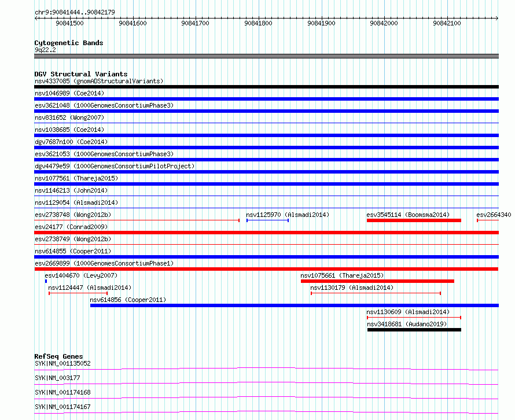Select the SYK|NM_001135052 transcript label

62,363
